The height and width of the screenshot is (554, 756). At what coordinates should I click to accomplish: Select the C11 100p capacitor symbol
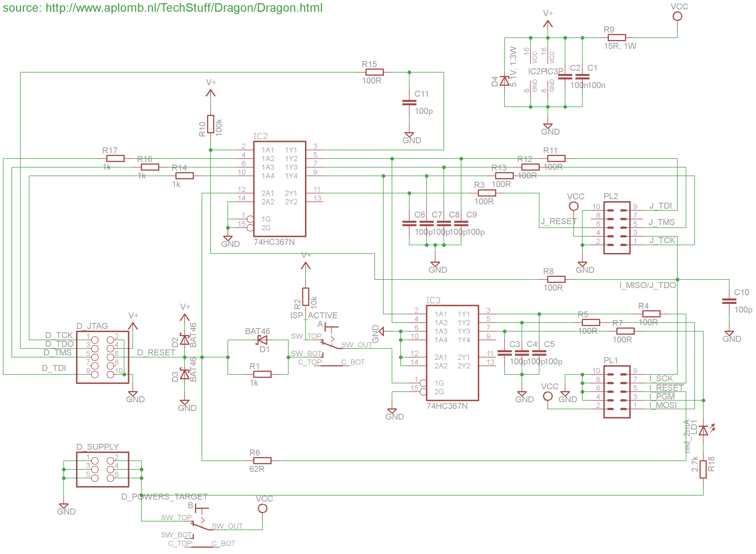point(409,103)
